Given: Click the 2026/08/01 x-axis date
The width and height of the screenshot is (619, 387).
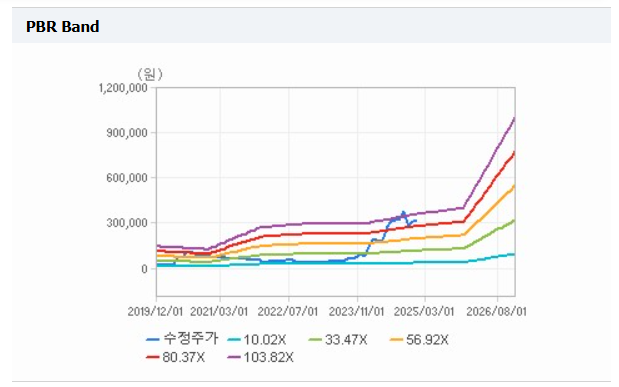Looking at the screenshot, I should 497,312.
